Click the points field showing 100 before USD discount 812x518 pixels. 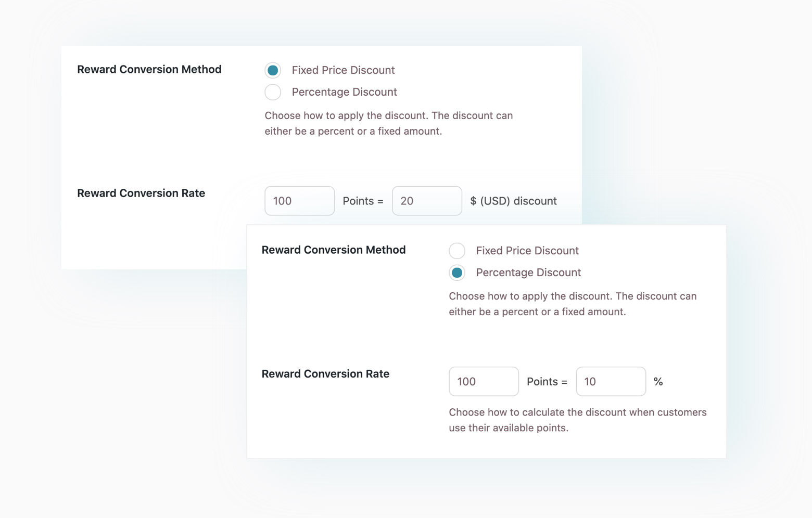tap(300, 201)
